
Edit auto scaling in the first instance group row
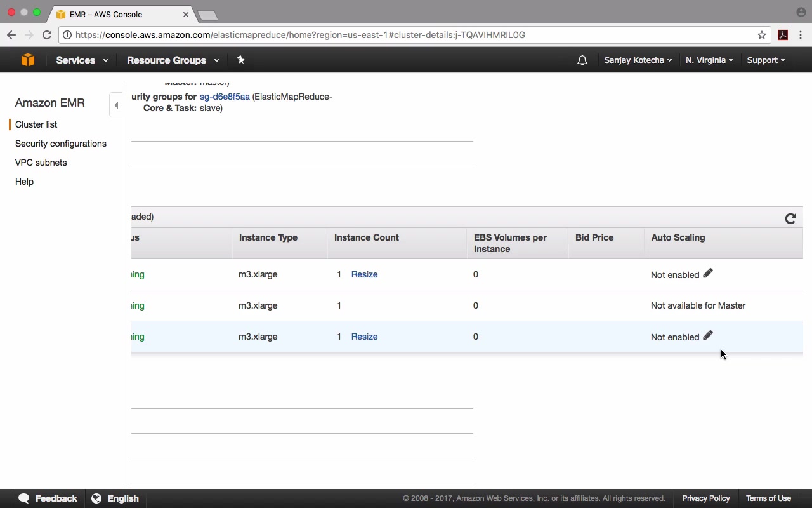coord(708,273)
